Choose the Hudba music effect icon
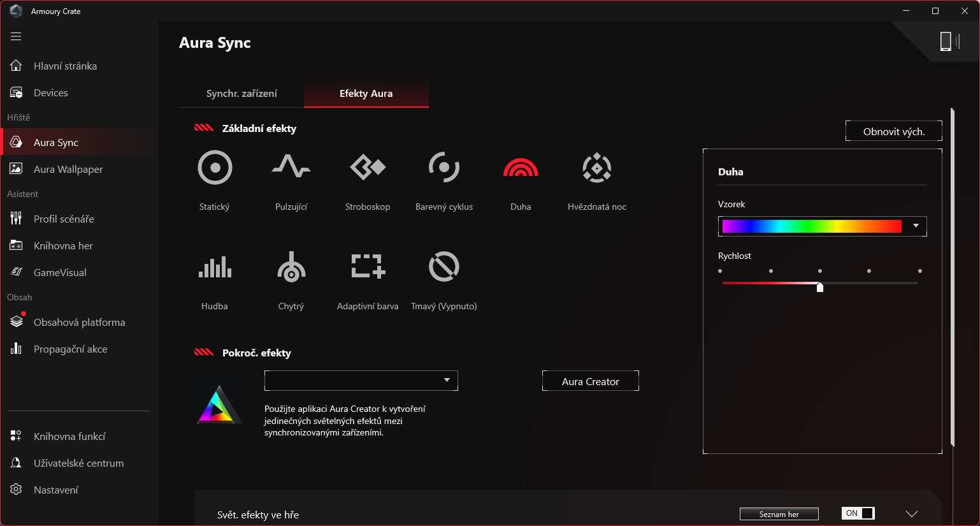980x526 pixels. 215,267
